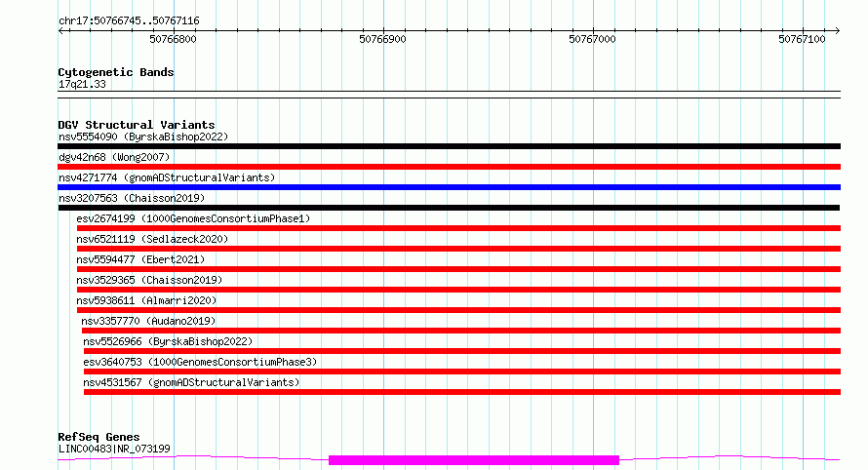868x470 pixels.
Task: Click the right arrow of the ruler
Action: point(837,30)
